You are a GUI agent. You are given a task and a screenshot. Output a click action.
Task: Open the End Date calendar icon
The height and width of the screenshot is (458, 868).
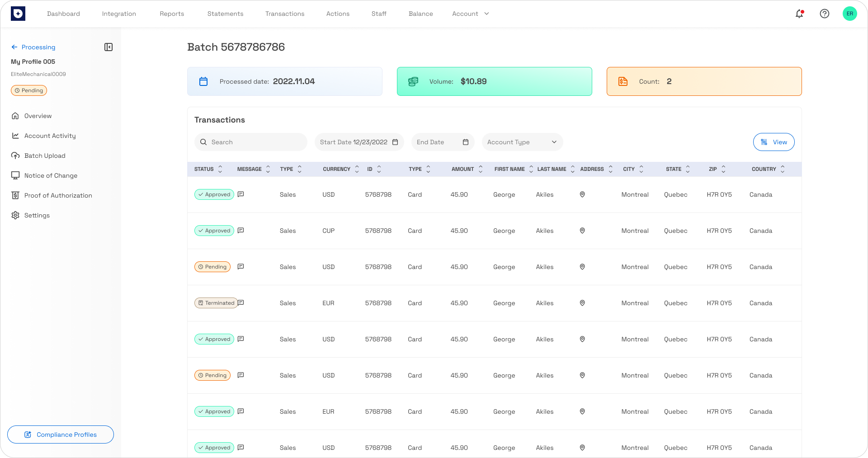pyautogui.click(x=466, y=142)
